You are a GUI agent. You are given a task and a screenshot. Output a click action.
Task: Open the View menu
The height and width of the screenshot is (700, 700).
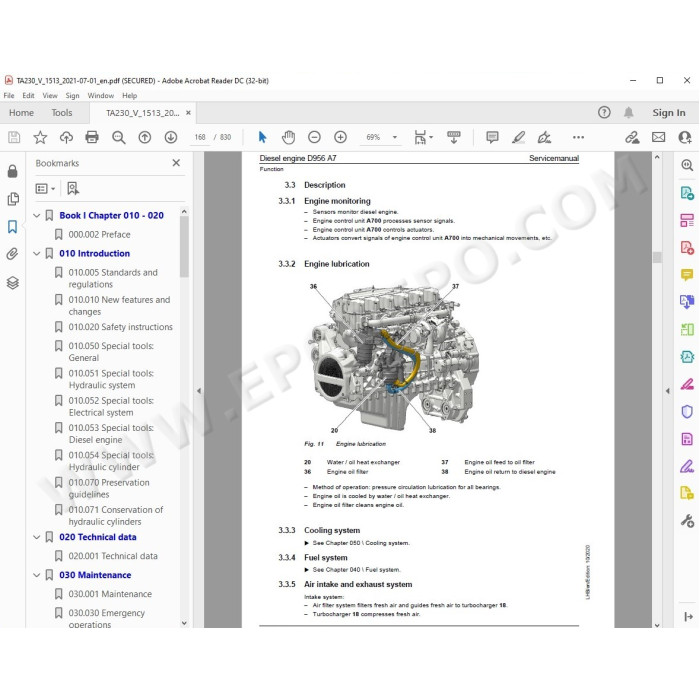coord(50,96)
